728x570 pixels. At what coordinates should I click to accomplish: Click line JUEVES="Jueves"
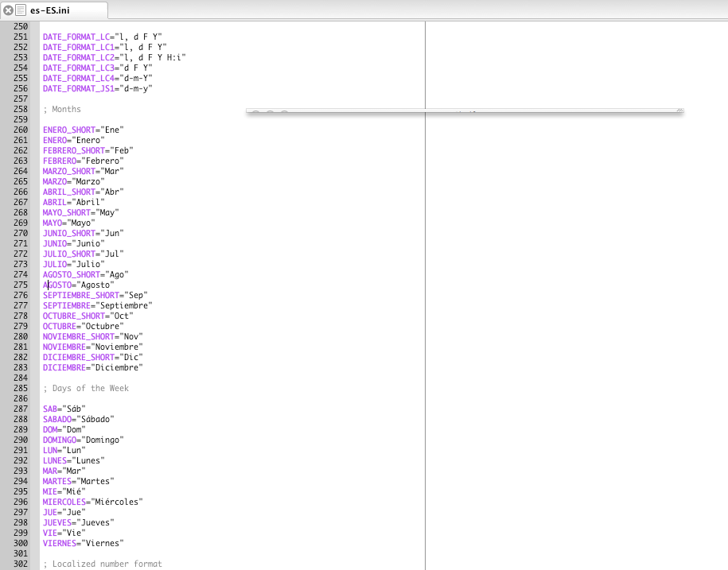pyautogui.click(x=79, y=522)
